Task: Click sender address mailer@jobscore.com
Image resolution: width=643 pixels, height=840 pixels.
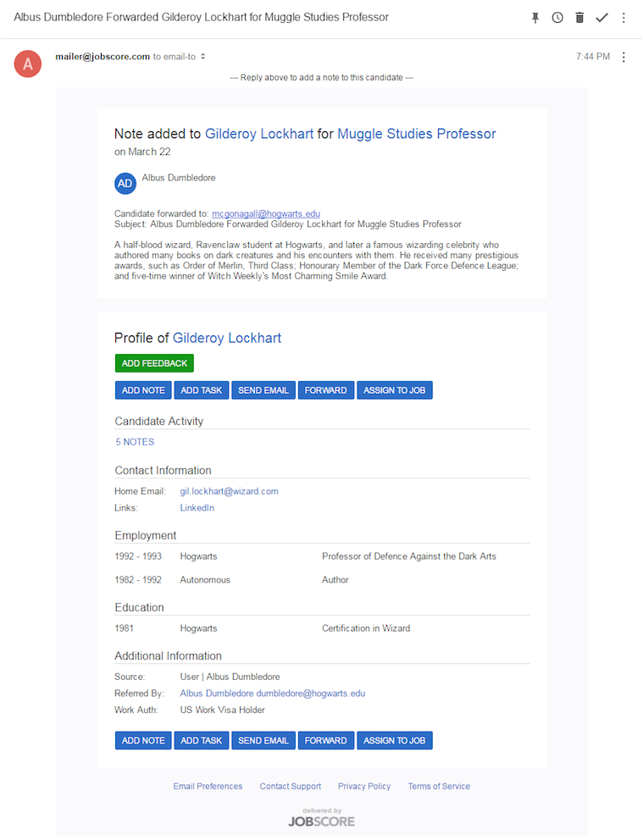Action: [103, 56]
